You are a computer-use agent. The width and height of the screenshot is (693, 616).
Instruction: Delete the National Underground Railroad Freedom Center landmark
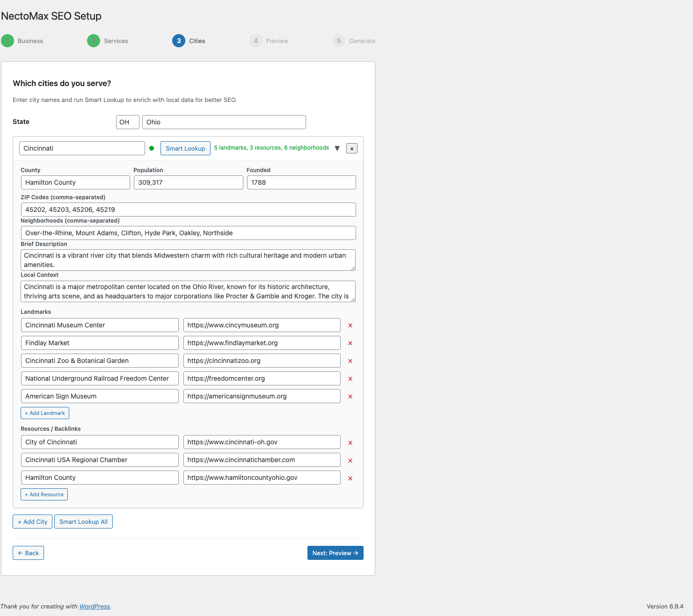(350, 378)
